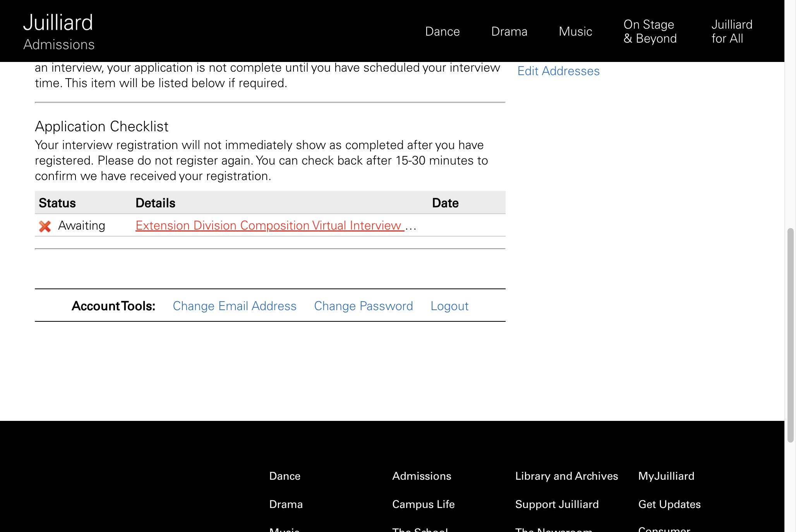This screenshot has width=796, height=532.
Task: Open Support Juilliard footer link
Action: click(x=557, y=504)
